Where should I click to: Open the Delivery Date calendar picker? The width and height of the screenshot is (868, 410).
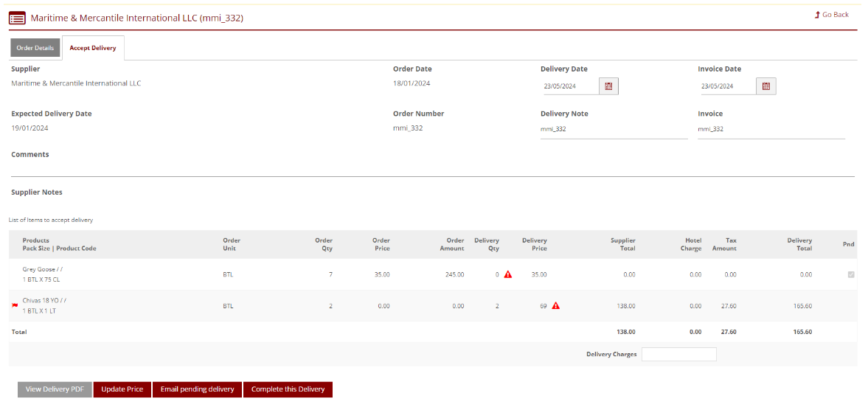click(x=608, y=86)
